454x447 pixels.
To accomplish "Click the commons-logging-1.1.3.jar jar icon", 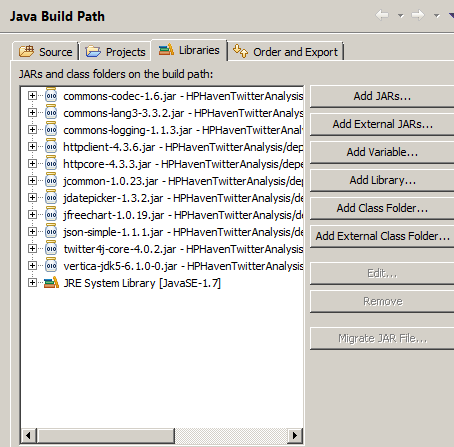I will (51, 129).
